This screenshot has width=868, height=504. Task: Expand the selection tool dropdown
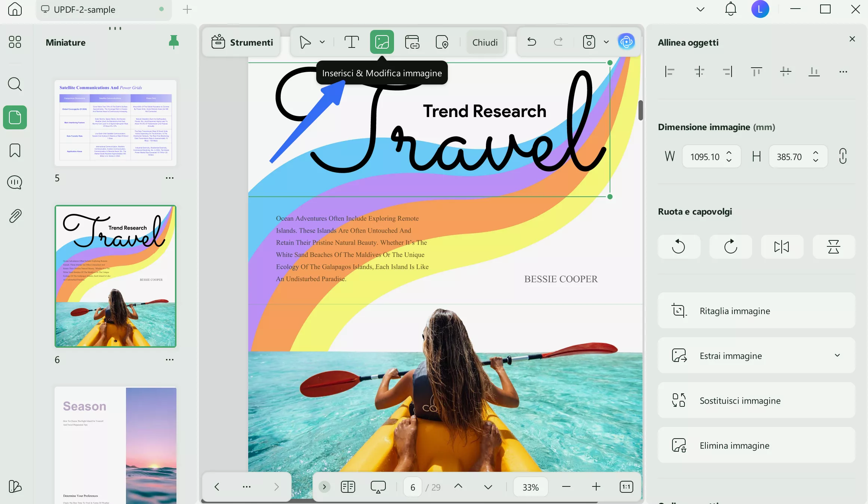click(x=322, y=42)
